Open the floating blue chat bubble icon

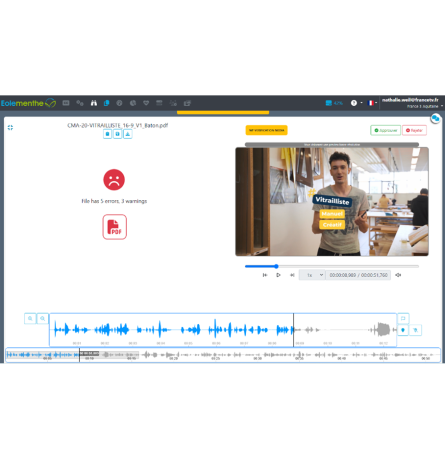[435, 118]
